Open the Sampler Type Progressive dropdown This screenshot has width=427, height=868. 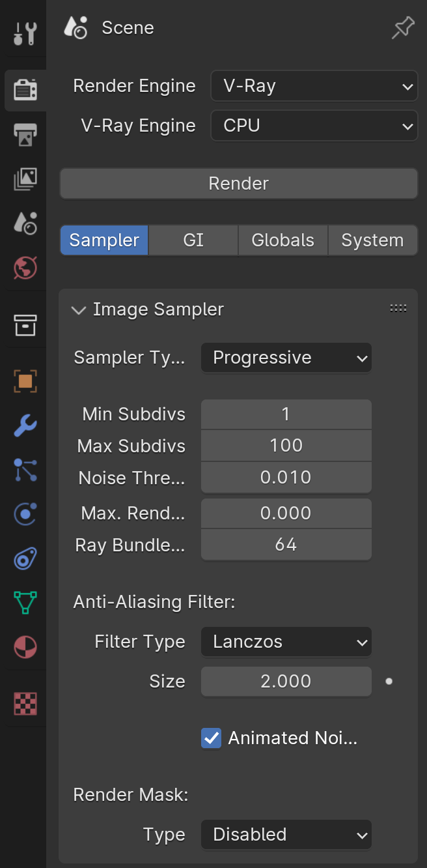[286, 358]
